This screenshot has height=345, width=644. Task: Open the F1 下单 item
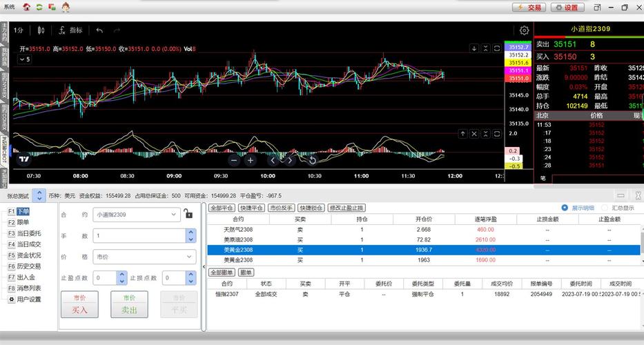19,212
